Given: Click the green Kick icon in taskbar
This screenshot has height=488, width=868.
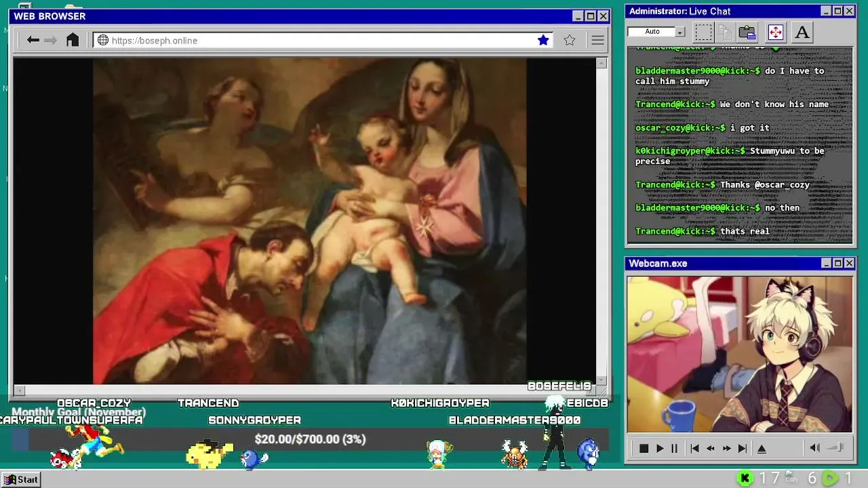Looking at the screenshot, I should pos(745,479).
